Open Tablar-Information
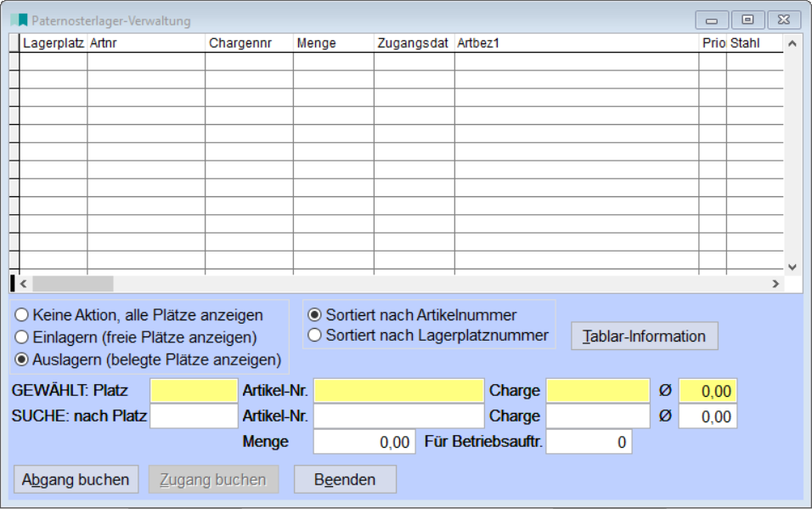 pos(644,337)
